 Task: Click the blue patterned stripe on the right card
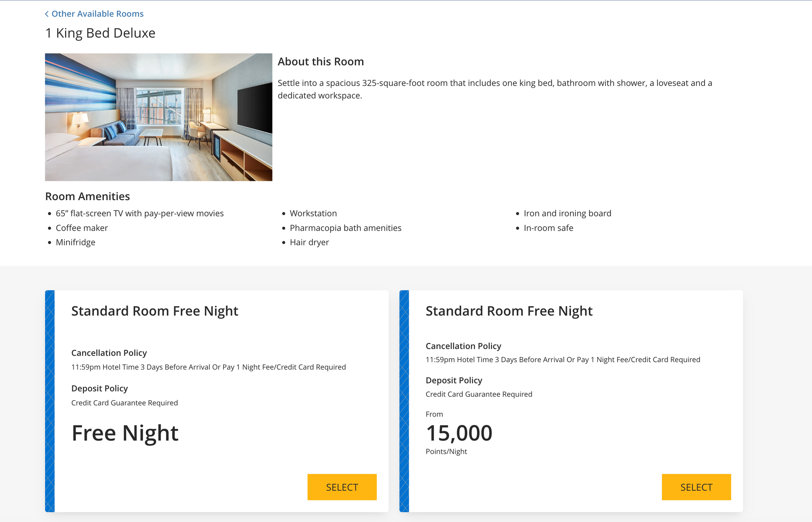click(404, 400)
